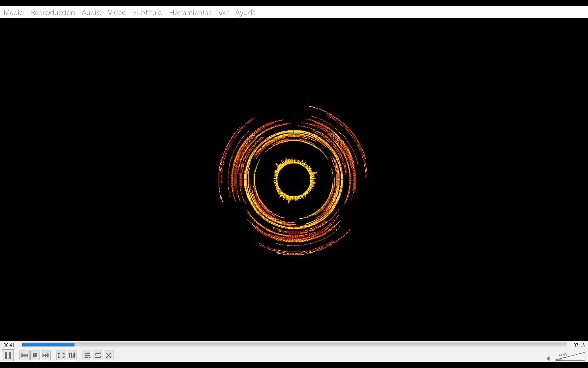
Task: Toggle fullscreen video mode
Action: pyautogui.click(x=61, y=355)
